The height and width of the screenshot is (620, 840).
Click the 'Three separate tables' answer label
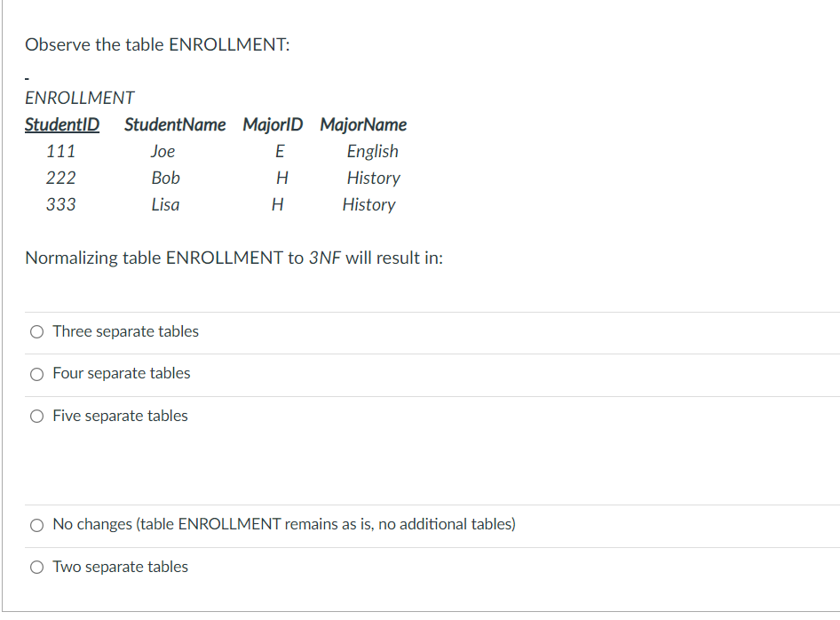[x=125, y=331]
